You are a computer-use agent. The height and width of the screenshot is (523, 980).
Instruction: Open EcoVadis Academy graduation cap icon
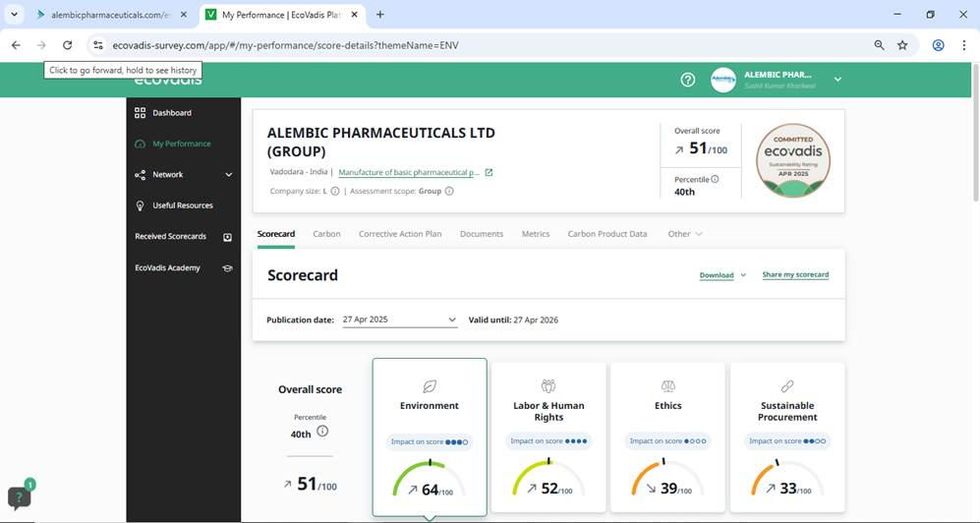[x=228, y=268]
